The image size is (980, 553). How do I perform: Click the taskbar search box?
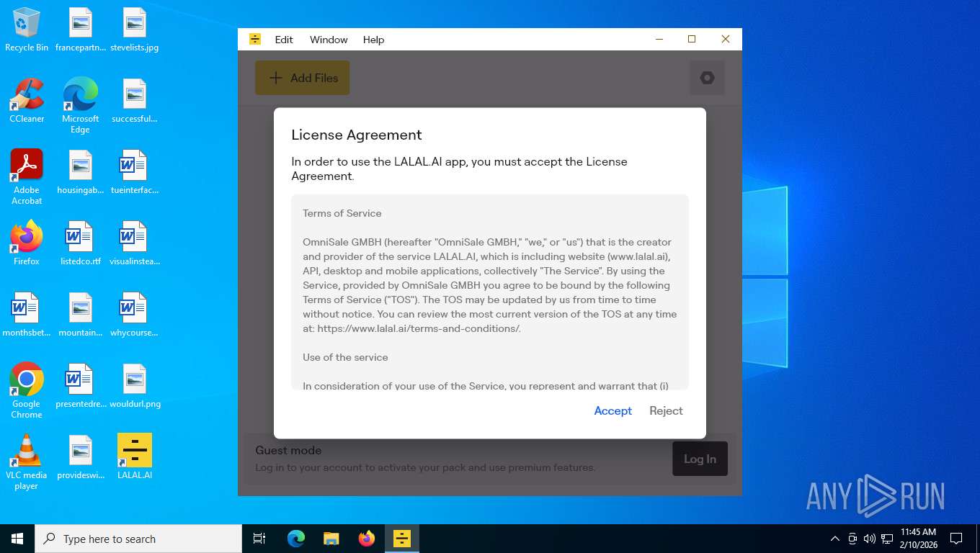[x=138, y=539]
